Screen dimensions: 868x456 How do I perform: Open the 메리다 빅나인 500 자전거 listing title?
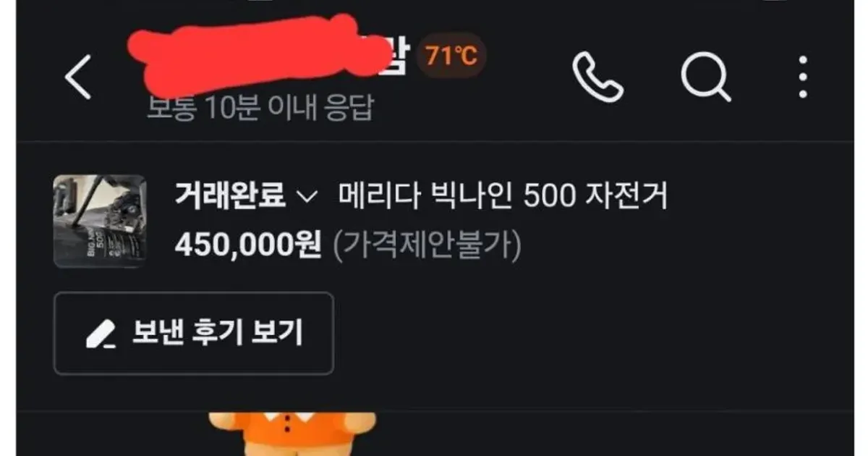click(x=503, y=196)
